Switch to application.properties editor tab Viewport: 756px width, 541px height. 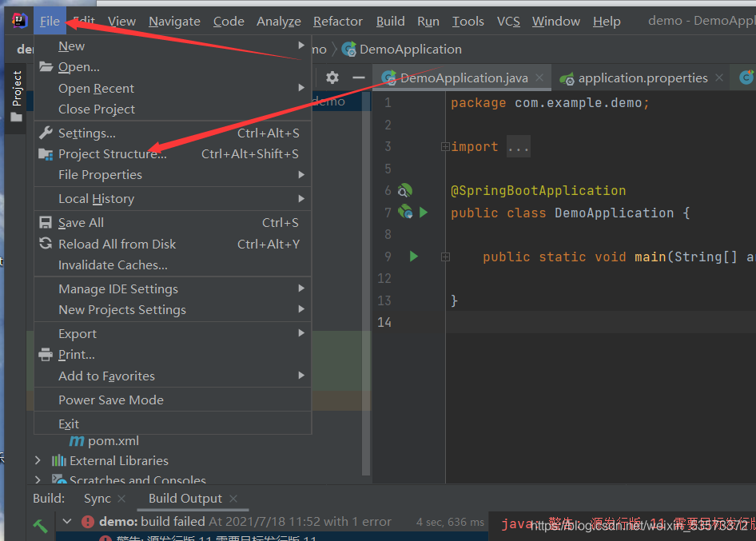642,78
